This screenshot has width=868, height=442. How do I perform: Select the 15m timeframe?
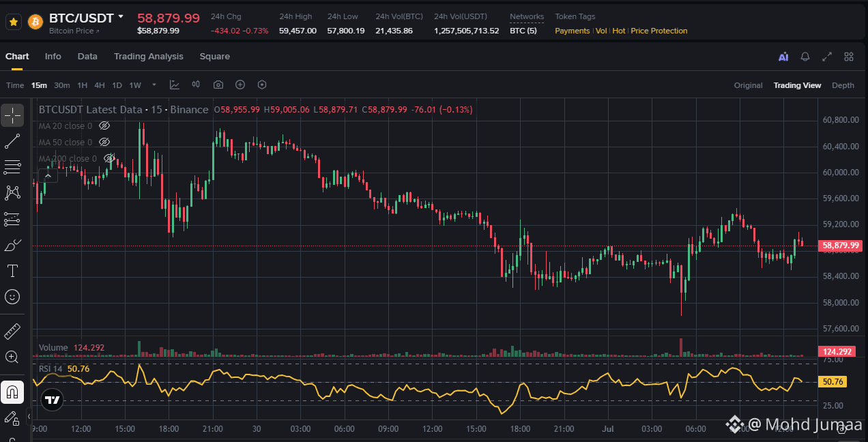pyautogui.click(x=39, y=85)
